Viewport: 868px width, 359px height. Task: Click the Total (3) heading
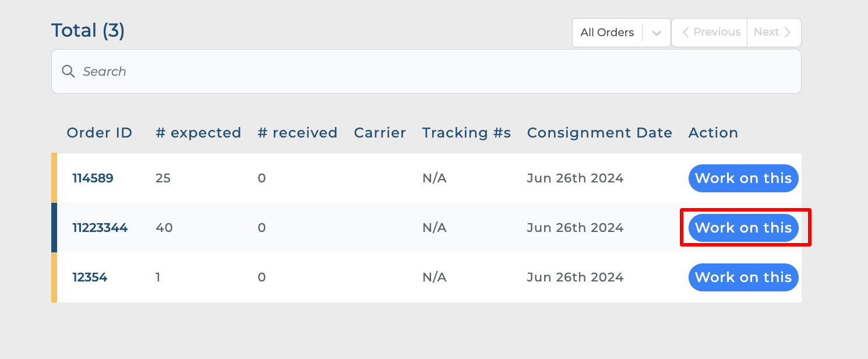pos(88,30)
